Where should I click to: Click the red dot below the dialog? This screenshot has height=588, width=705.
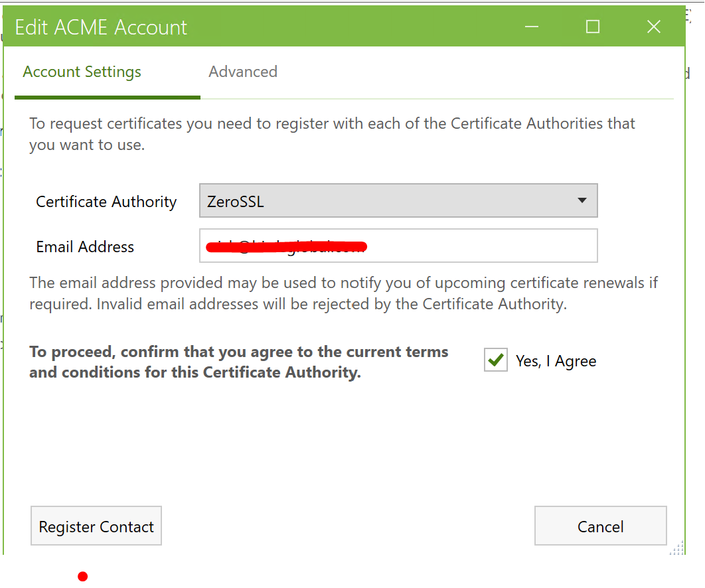pos(82,576)
